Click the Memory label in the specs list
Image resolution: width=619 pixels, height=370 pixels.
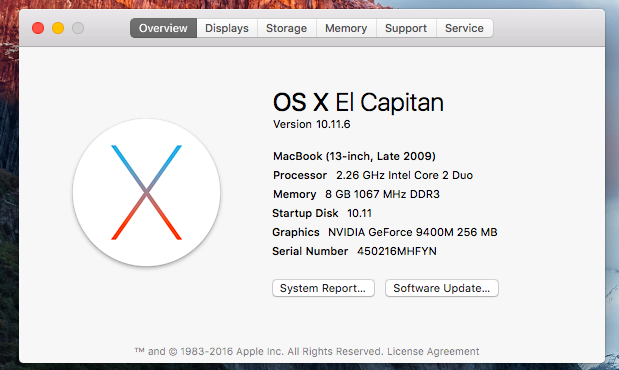coord(294,194)
